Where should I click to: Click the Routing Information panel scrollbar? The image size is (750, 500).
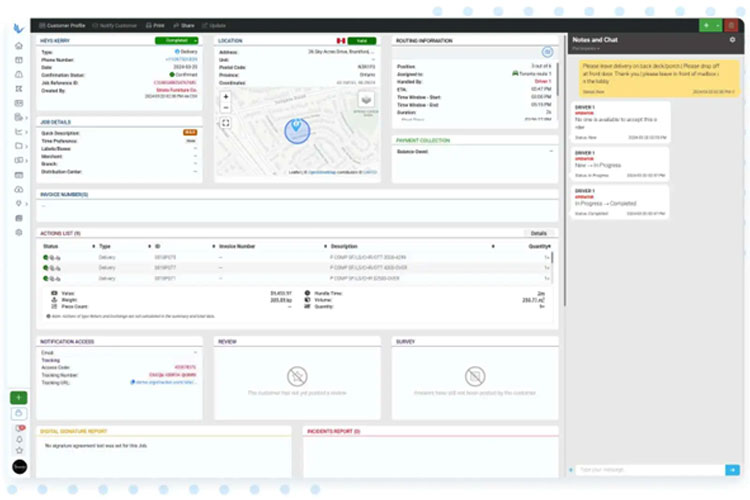coord(557,77)
